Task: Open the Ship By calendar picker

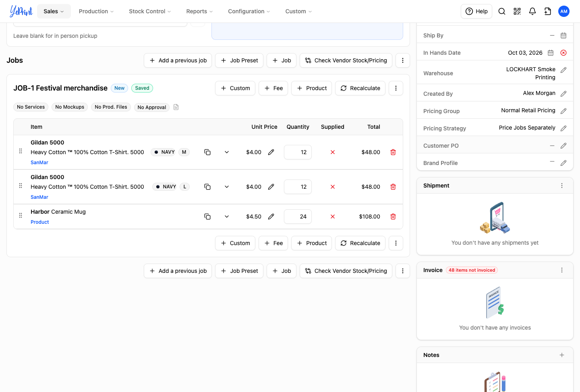Action: pos(563,35)
